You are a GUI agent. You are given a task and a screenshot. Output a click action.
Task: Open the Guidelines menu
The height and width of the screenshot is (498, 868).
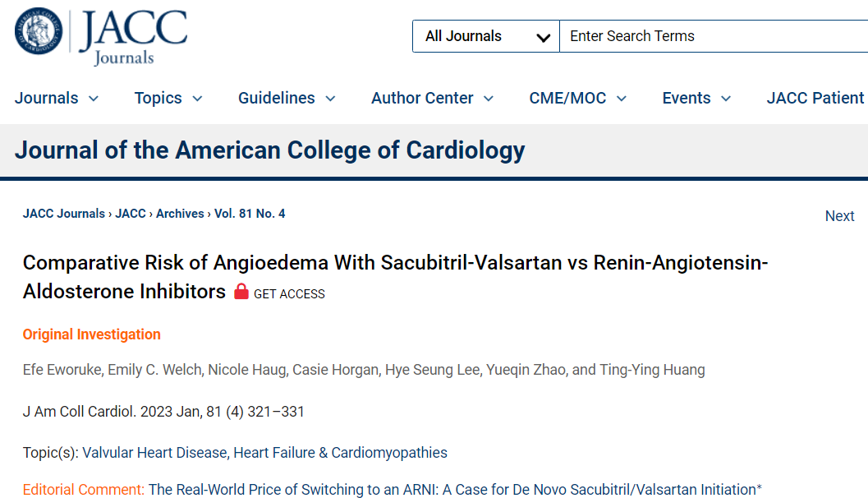[287, 99]
